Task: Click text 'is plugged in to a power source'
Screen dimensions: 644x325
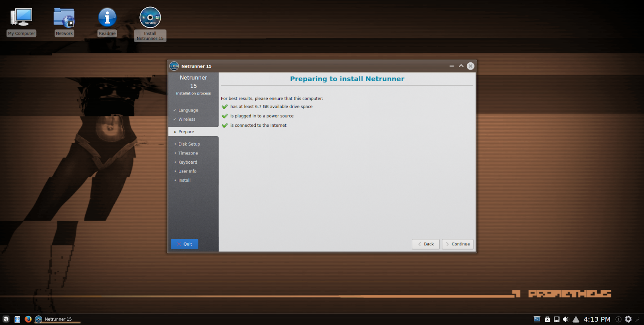Action: [262, 116]
